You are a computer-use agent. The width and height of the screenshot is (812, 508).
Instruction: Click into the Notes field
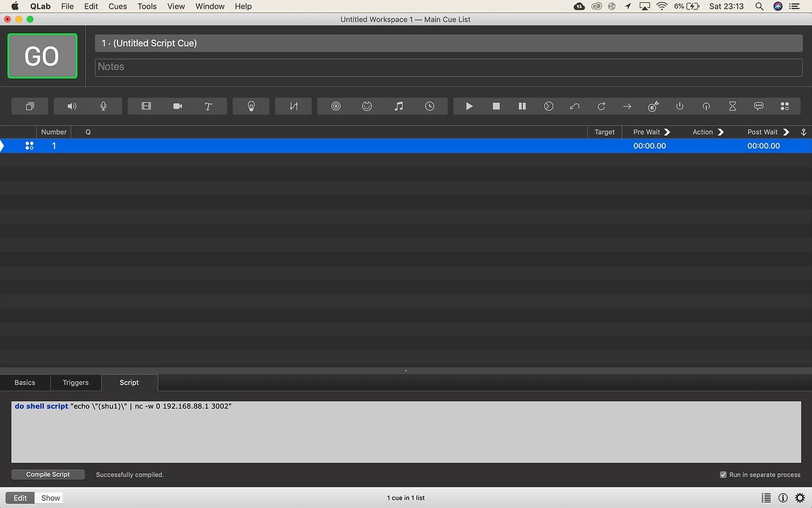449,67
